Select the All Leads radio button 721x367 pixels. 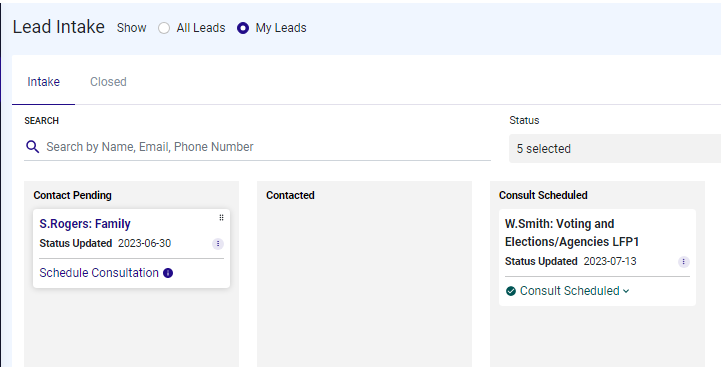(164, 28)
